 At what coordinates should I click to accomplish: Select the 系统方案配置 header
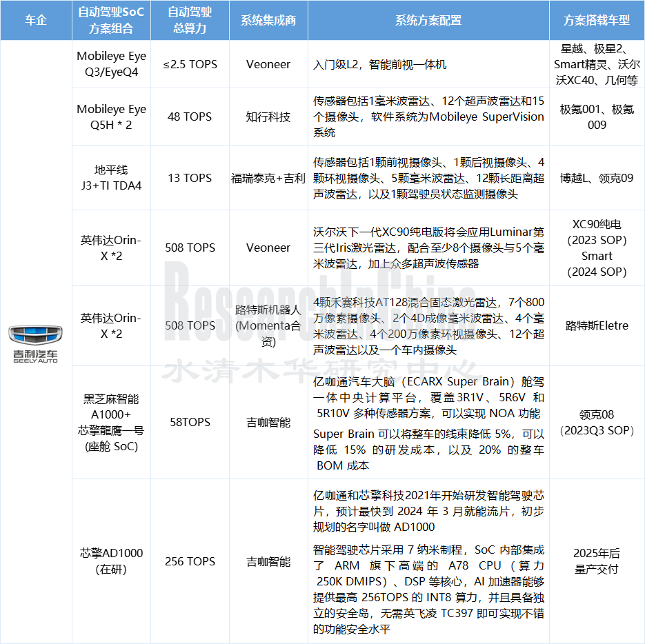coord(428,20)
